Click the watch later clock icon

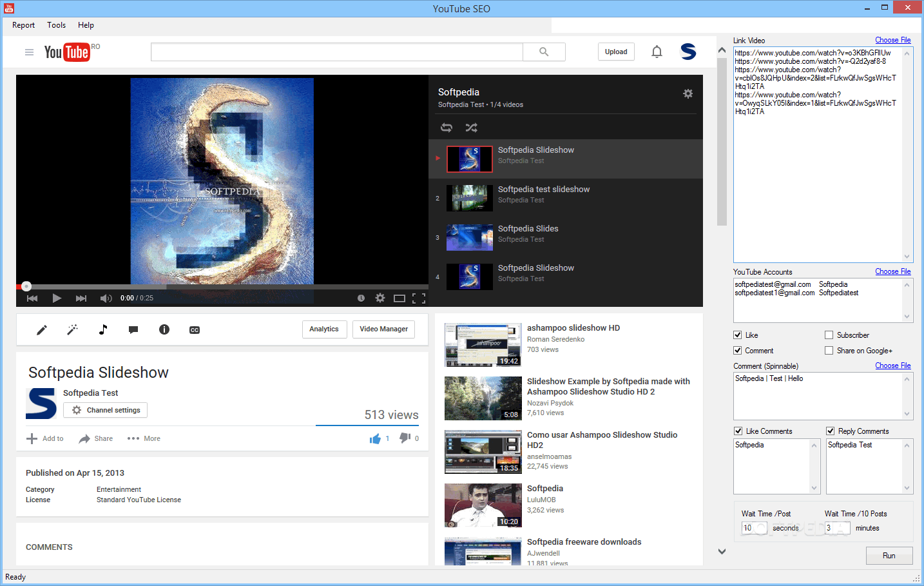361,298
